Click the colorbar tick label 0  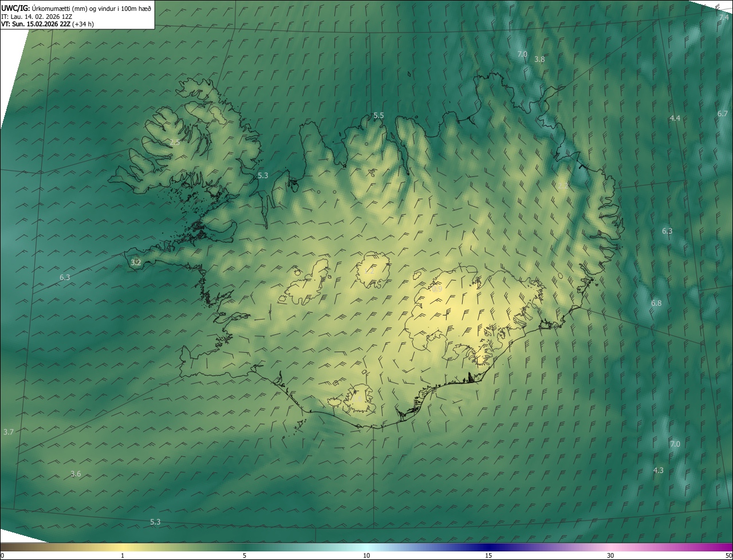point(2,556)
